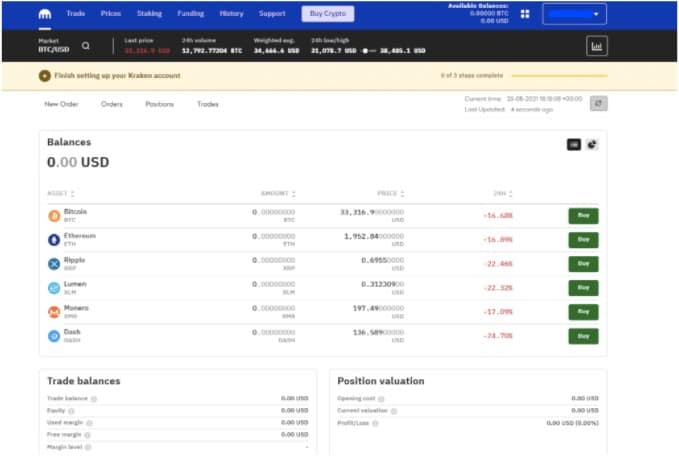Click Buy in the Ripple row
Image resolution: width=679 pixels, height=457 pixels.
[583, 264]
